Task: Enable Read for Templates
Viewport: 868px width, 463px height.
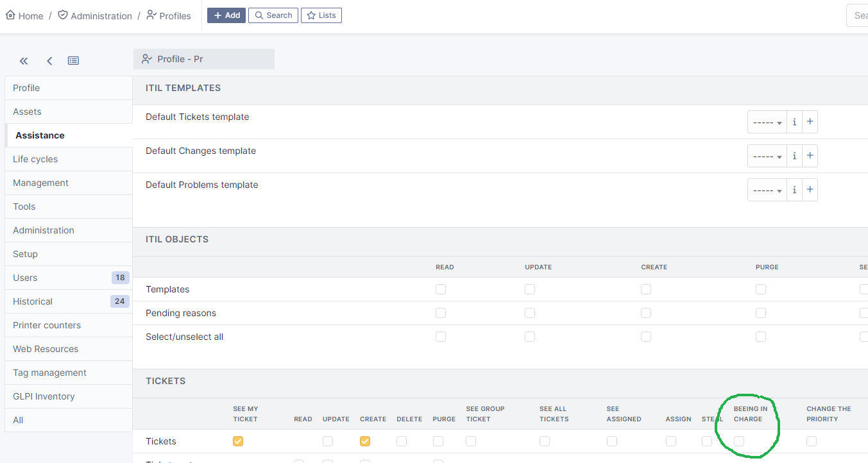Action: [x=441, y=289]
